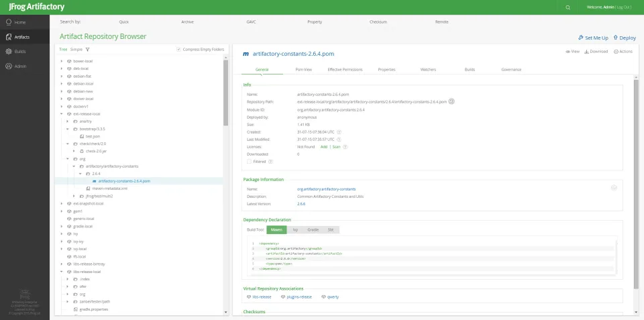Open the plugins-release virtual repository link
This screenshot has height=320, width=644.
point(299,297)
